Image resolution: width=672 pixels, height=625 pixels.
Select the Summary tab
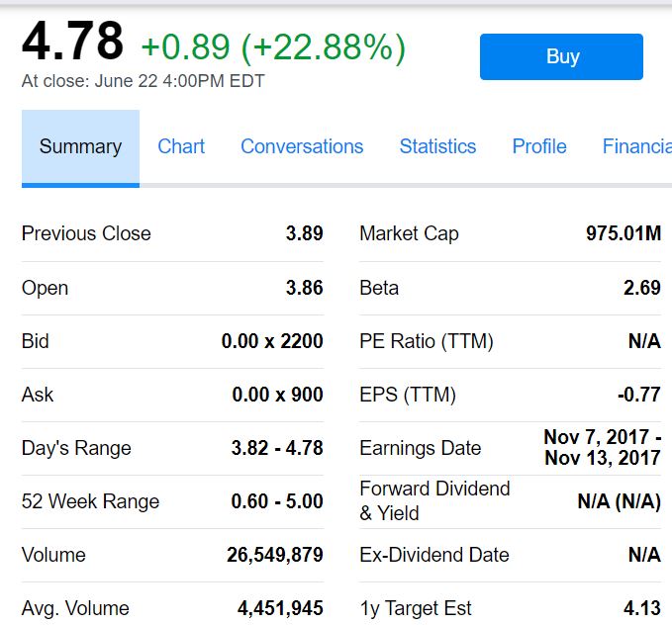80,146
